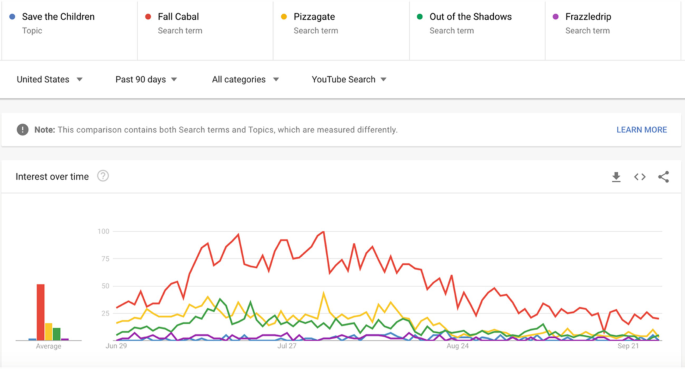Open the All categories dropdown
Image resolution: width=685 pixels, height=369 pixels.
coord(245,79)
